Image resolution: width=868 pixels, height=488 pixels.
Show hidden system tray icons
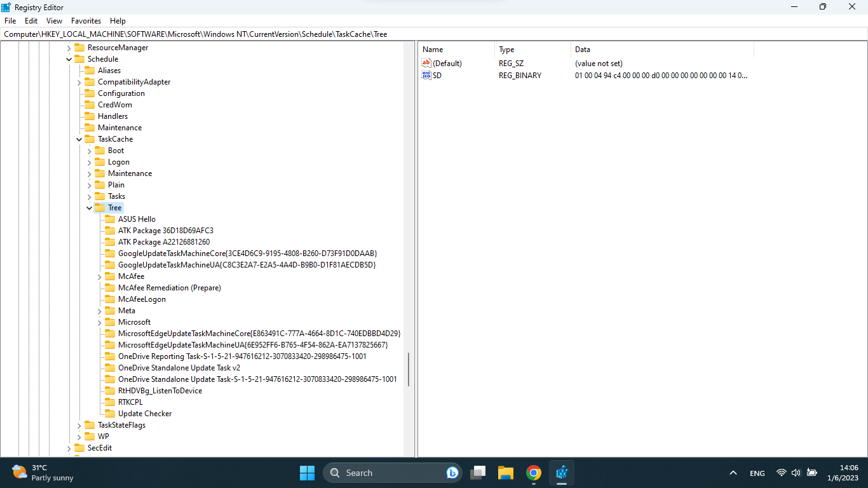(733, 473)
